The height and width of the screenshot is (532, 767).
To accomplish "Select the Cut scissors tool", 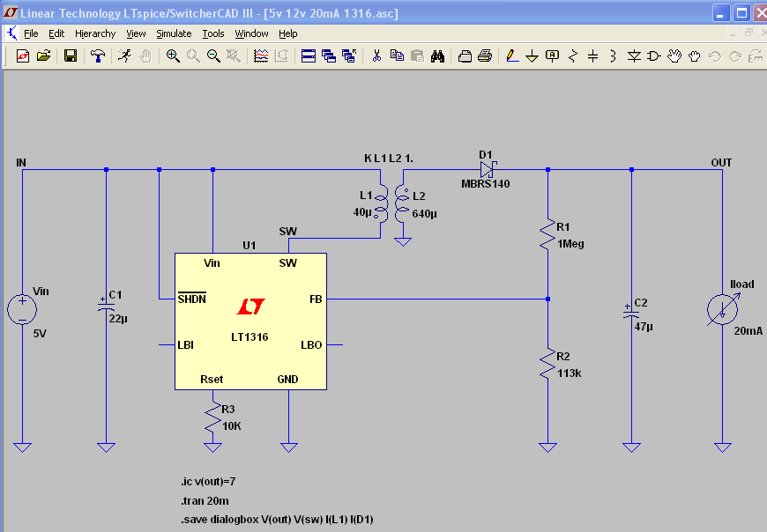I will coord(376,56).
